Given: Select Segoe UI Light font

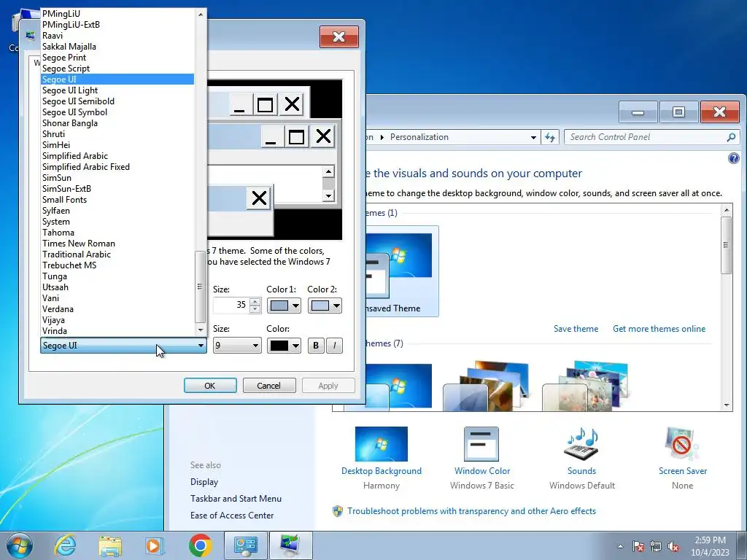Looking at the screenshot, I should (x=117, y=90).
